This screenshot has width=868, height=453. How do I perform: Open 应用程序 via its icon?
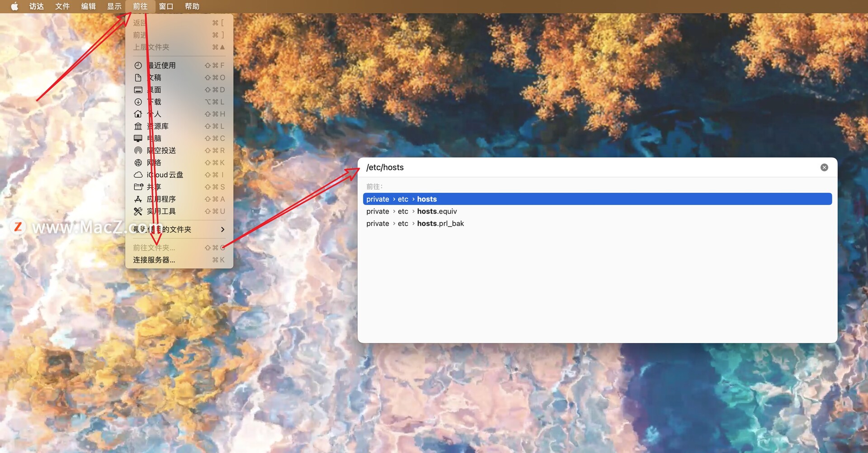(x=138, y=199)
